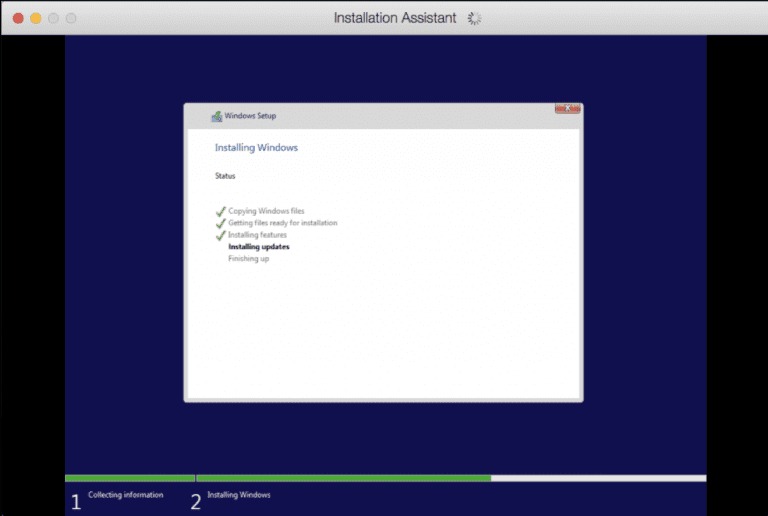Click the Windows Setup title text
768x516 pixels.
250,116
